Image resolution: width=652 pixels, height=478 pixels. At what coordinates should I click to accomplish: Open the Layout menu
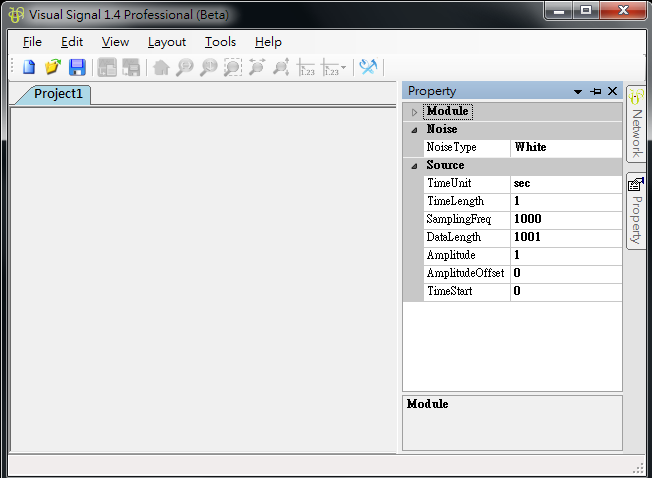[x=167, y=42]
